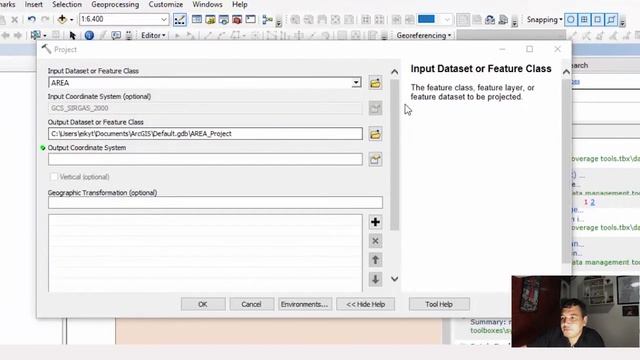The width and height of the screenshot is (640, 360).
Task: Remove a transformation with the X button
Action: [x=375, y=241]
